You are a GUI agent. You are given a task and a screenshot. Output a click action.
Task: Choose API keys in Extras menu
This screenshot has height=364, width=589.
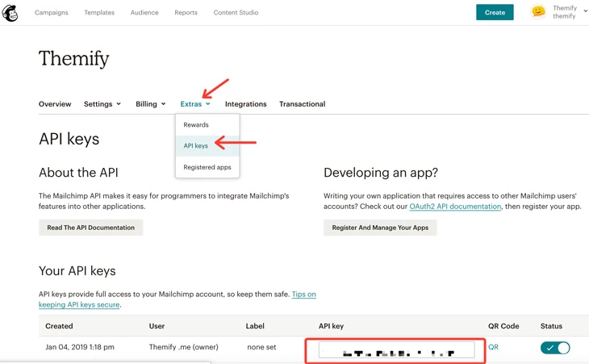pos(207,146)
